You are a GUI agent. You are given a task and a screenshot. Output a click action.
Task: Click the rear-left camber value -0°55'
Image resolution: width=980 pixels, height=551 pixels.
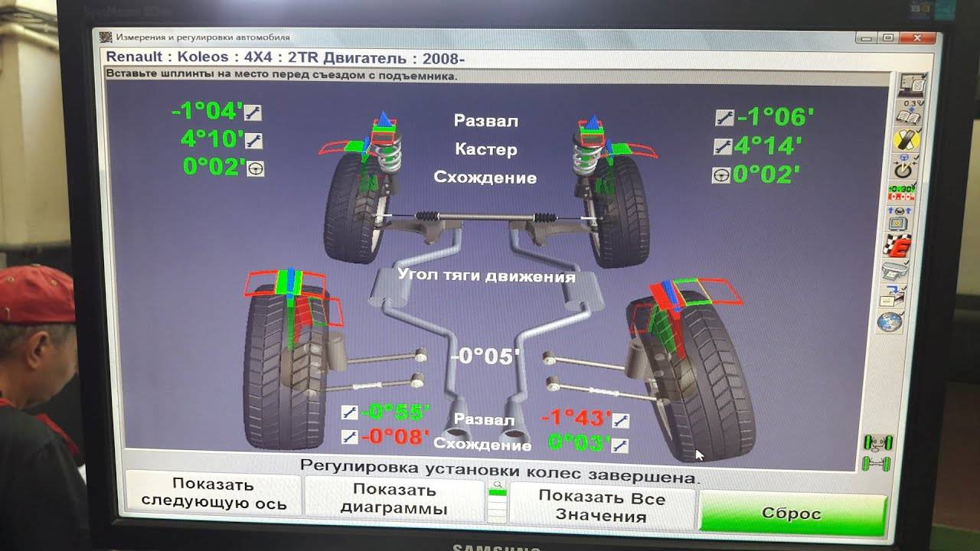pos(395,412)
